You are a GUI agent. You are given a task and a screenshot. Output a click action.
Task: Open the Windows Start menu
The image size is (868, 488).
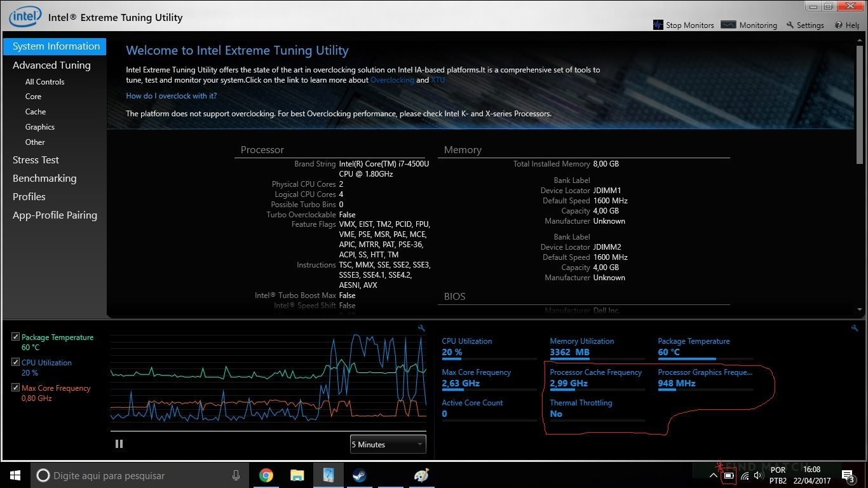(15, 475)
